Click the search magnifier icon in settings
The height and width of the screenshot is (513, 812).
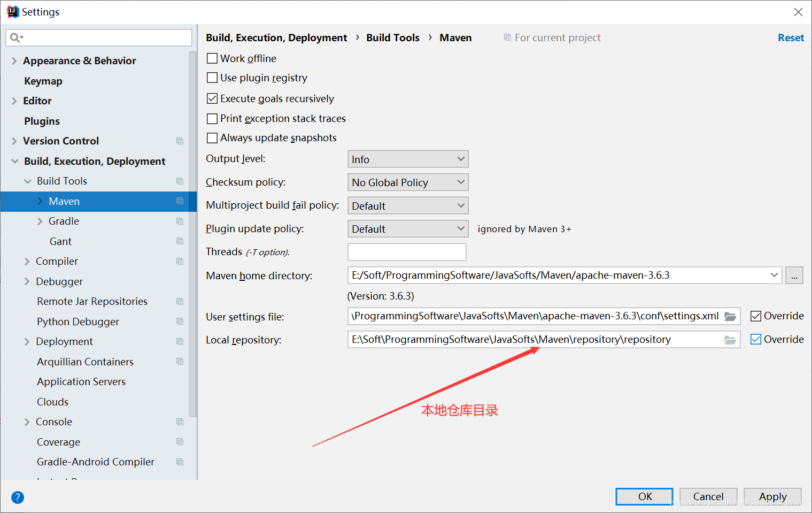click(x=17, y=37)
